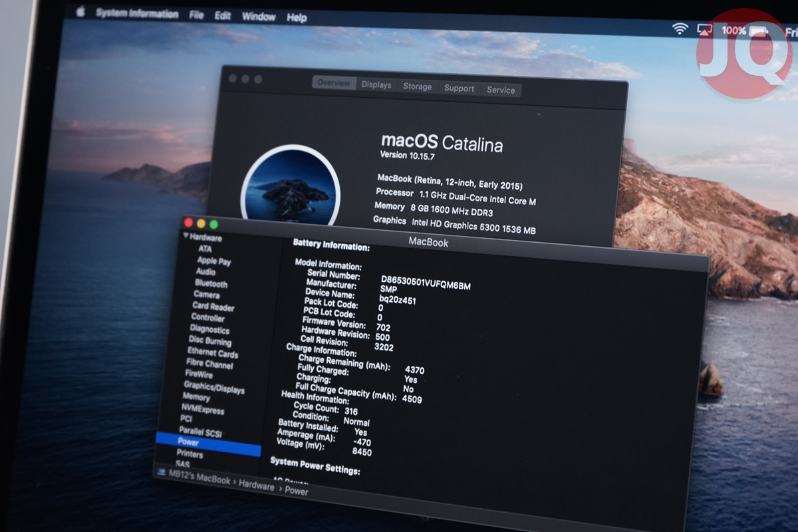The width and height of the screenshot is (798, 532).
Task: Switch to the Displays tab
Action: click(376, 85)
